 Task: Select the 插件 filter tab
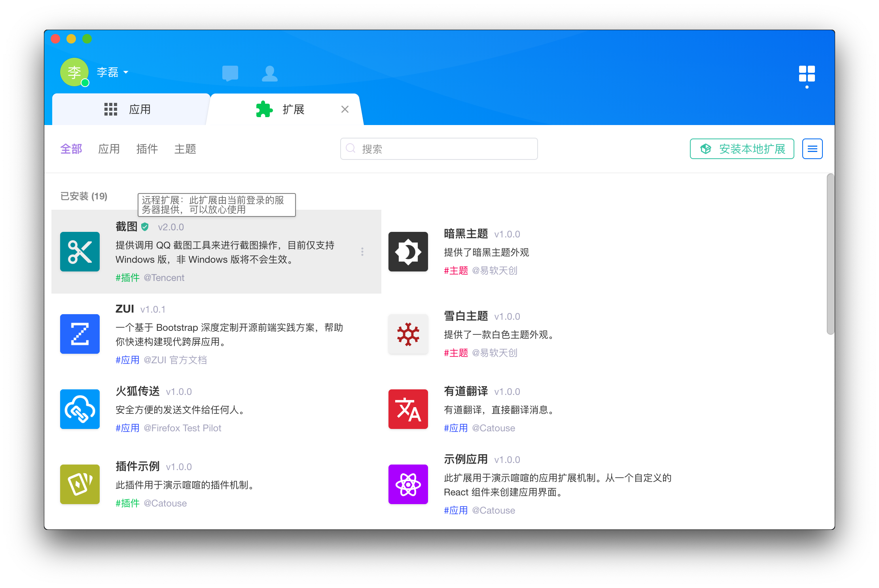point(147,149)
